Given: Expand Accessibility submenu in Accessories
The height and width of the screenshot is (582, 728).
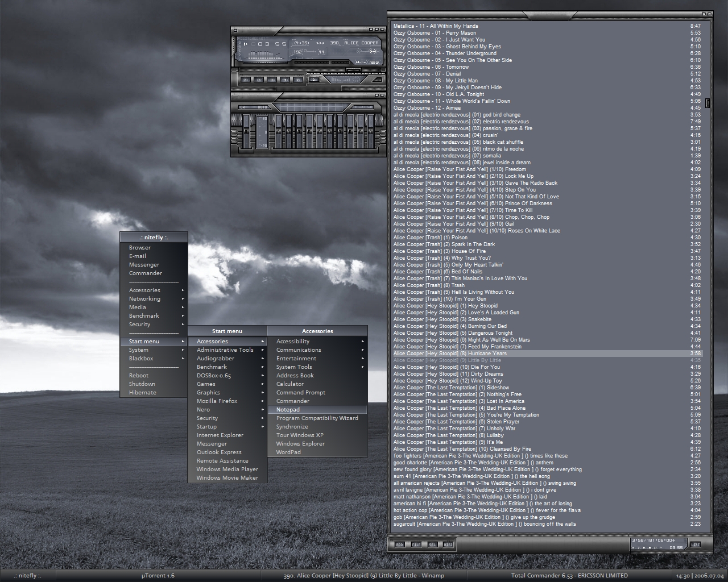Looking at the screenshot, I should pos(317,342).
